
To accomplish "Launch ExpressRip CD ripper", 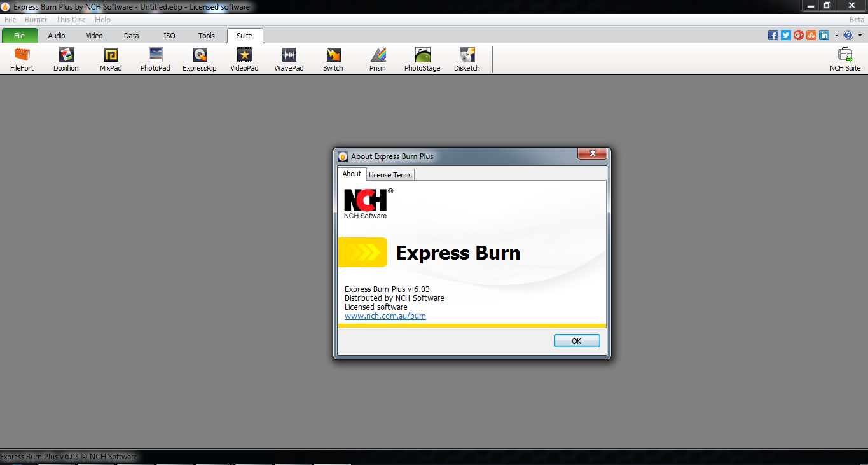I will 200,59.
